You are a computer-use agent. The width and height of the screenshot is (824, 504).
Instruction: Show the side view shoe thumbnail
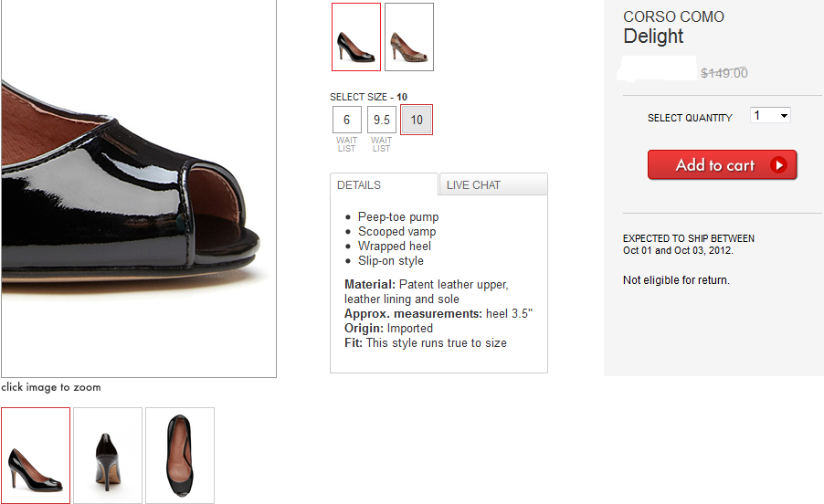coord(36,455)
